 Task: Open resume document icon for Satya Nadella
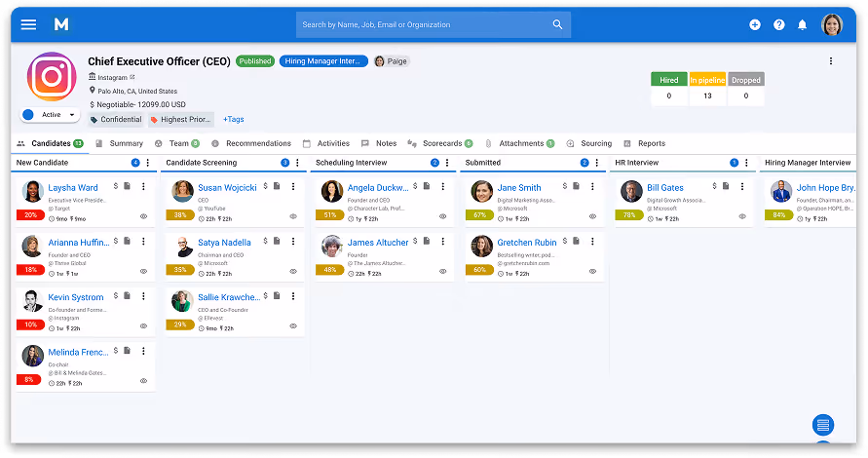277,241
